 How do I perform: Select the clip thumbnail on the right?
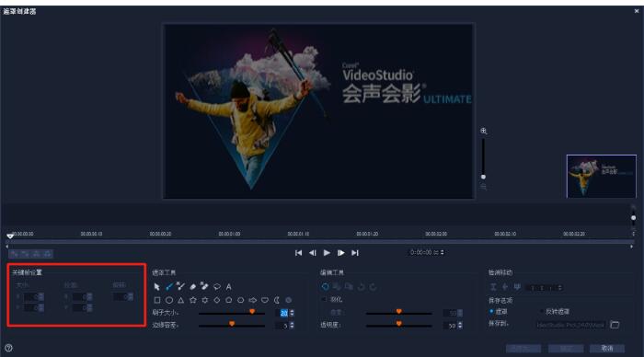tap(602, 177)
